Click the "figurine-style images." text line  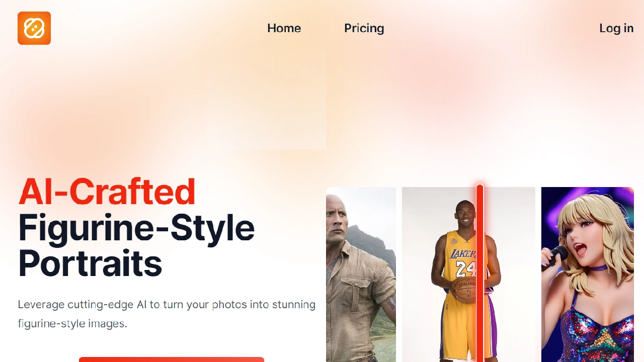tap(72, 324)
